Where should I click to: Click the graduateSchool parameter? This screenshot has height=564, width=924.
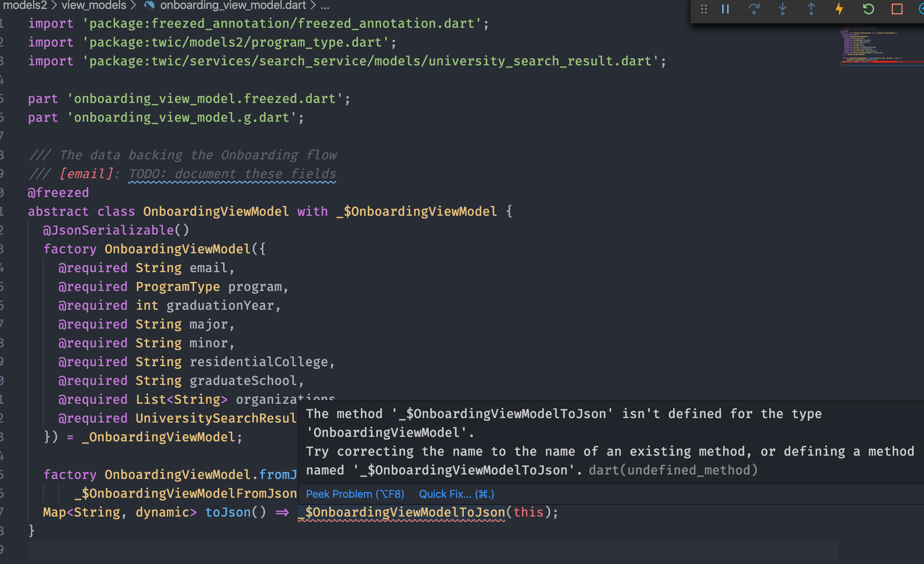243,380
